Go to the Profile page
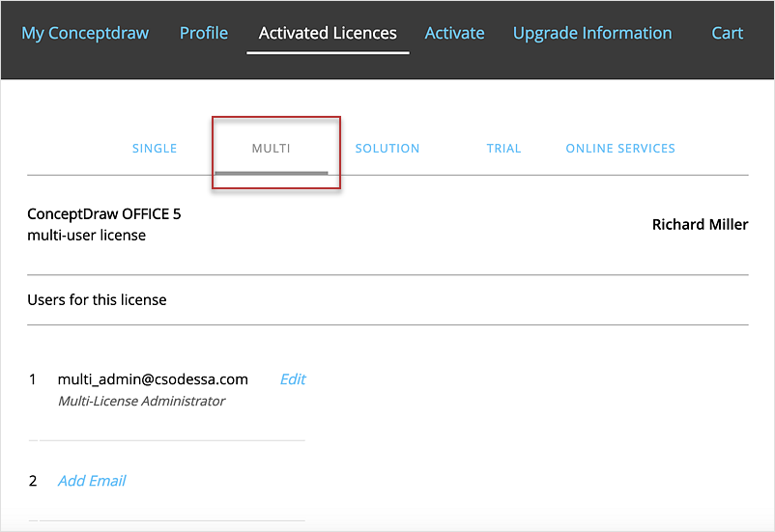The width and height of the screenshot is (775, 532). [204, 33]
